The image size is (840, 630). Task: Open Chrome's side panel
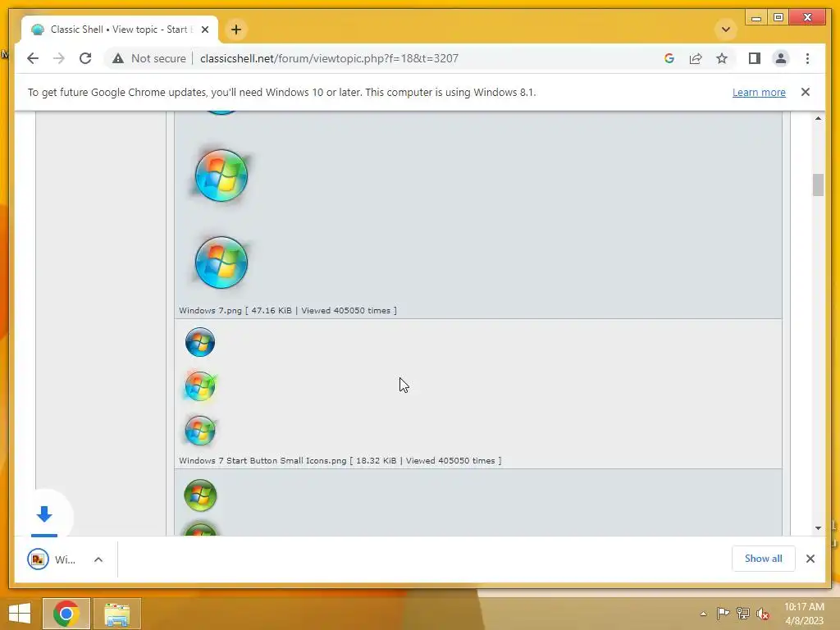click(x=755, y=58)
